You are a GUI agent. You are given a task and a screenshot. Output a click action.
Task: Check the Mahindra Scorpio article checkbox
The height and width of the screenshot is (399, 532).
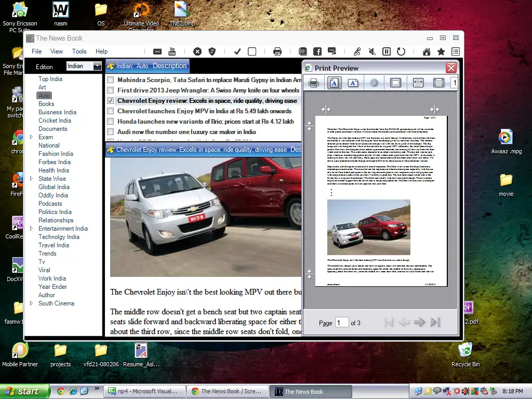pyautogui.click(x=110, y=80)
